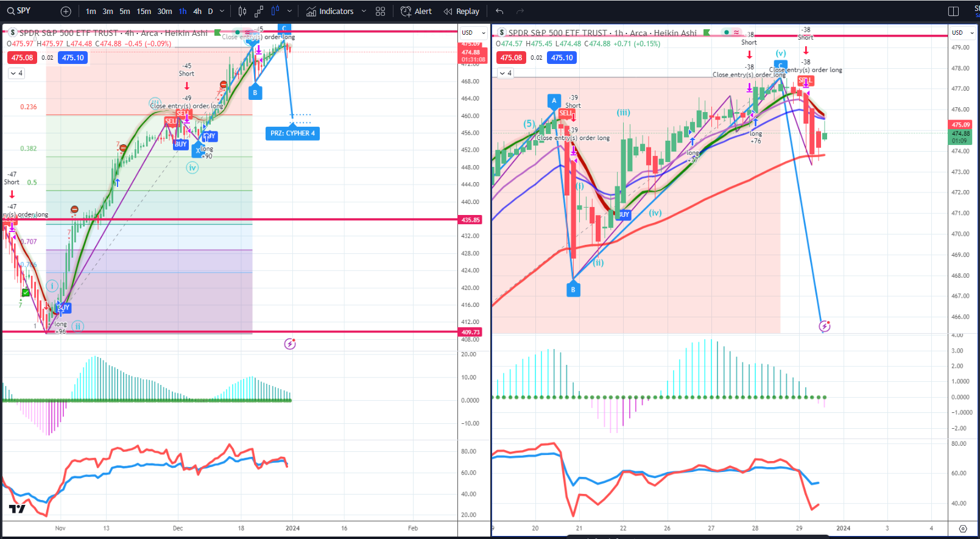The width and height of the screenshot is (980, 539).
Task: Click the market status dot on 1h chart
Action: point(727,32)
